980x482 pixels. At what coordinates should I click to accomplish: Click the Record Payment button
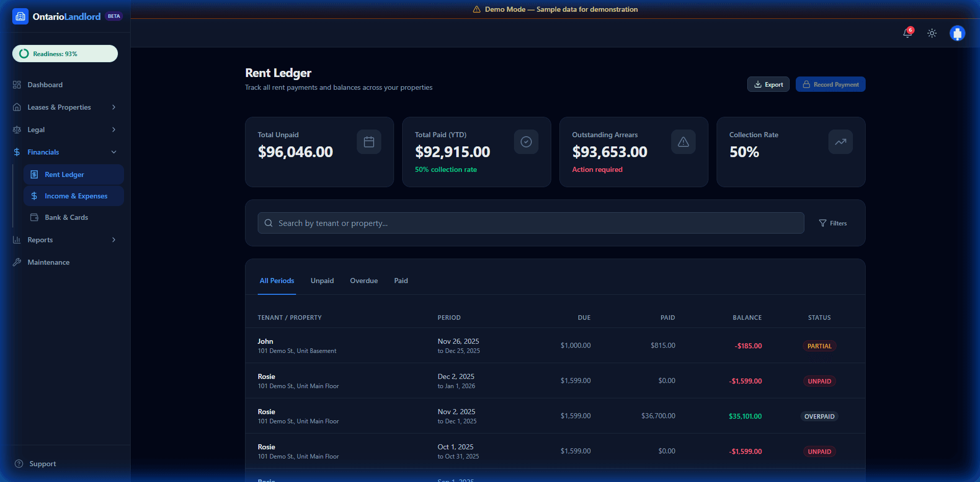click(830, 84)
